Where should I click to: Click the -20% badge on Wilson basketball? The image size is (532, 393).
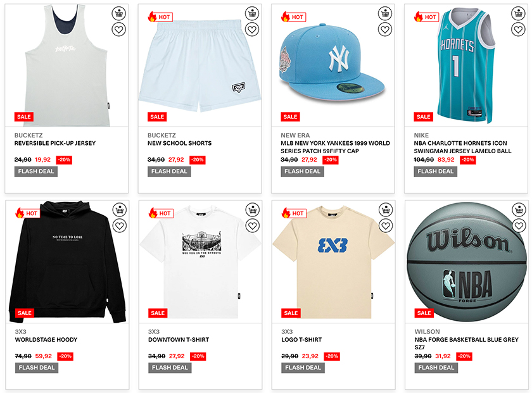click(x=464, y=356)
